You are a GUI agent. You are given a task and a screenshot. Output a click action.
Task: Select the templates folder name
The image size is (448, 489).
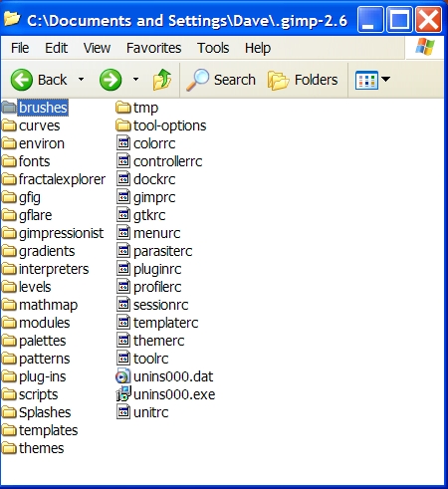coord(49,431)
